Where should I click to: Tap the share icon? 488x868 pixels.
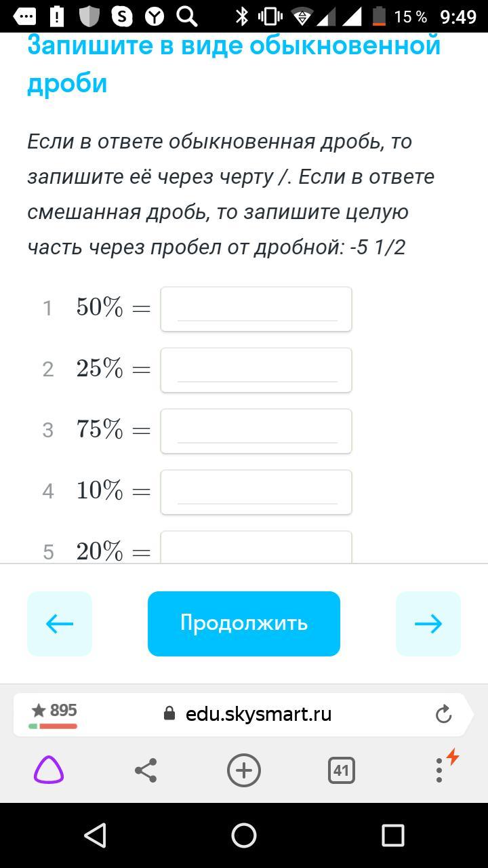click(146, 770)
